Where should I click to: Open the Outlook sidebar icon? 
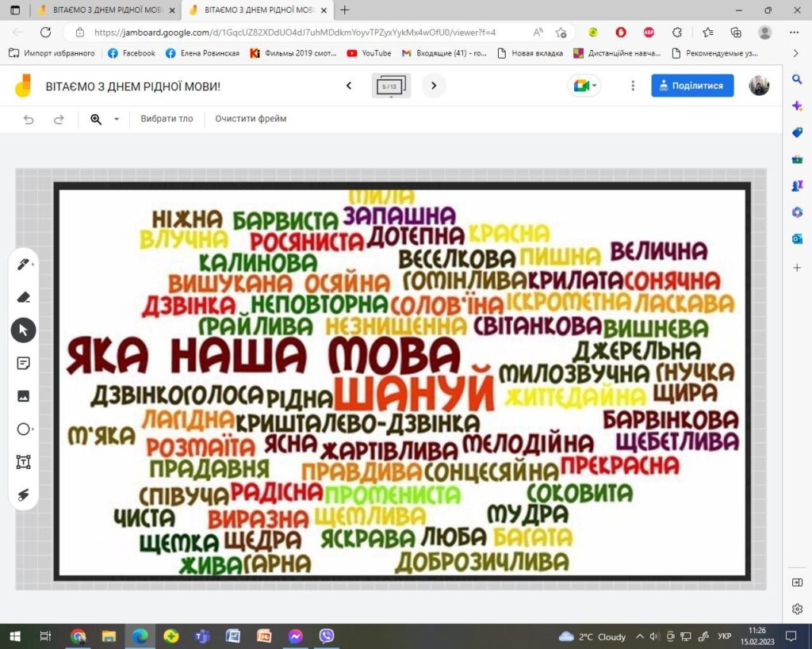pos(797,239)
